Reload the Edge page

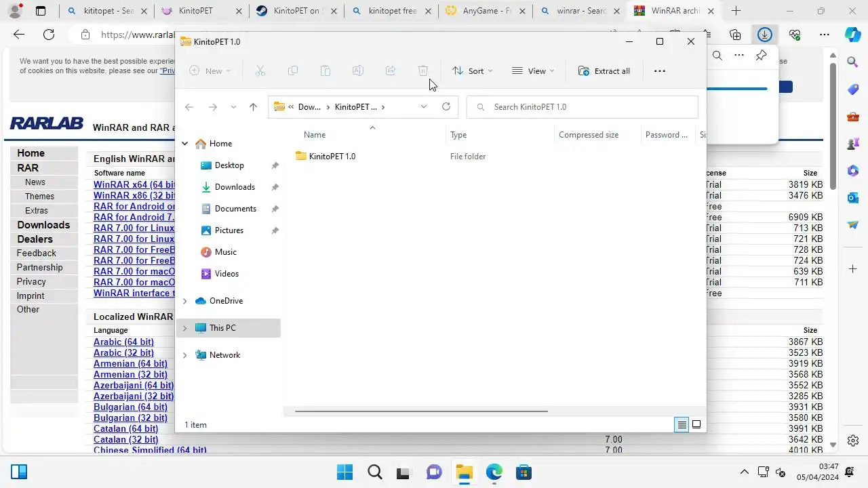[x=49, y=35]
